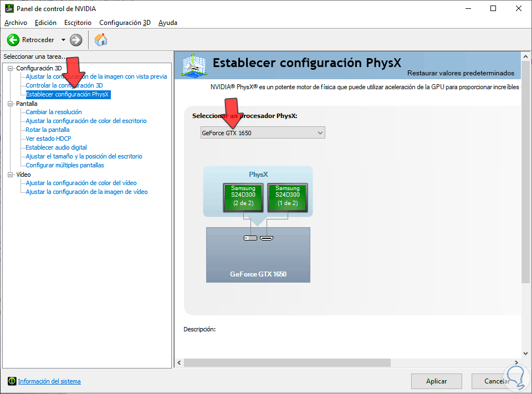Open Ajustar la configuración de color del escritorio
532x394 pixels.
tap(86, 121)
